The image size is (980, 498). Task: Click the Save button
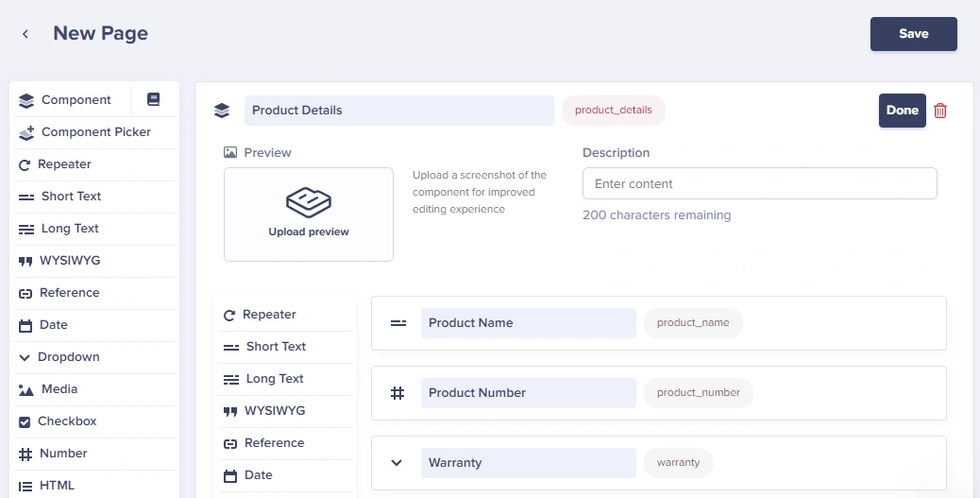[x=914, y=34]
